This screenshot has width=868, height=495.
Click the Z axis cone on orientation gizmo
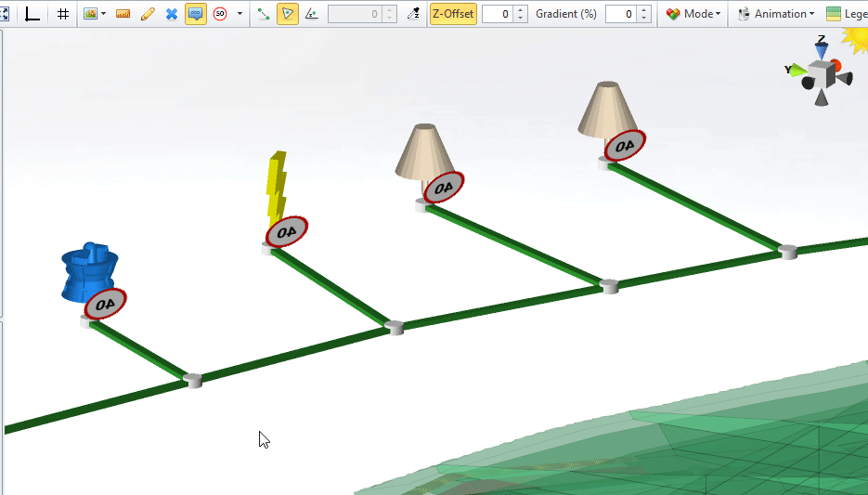(822, 49)
